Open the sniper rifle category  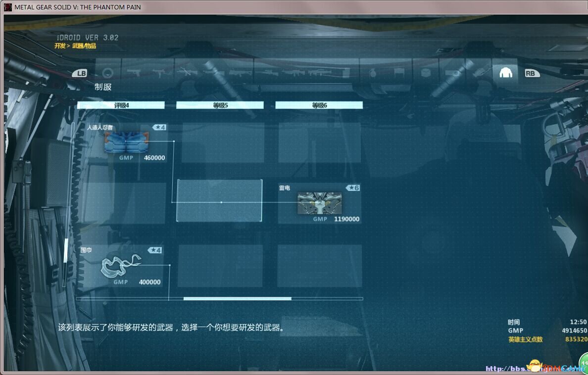coord(266,72)
